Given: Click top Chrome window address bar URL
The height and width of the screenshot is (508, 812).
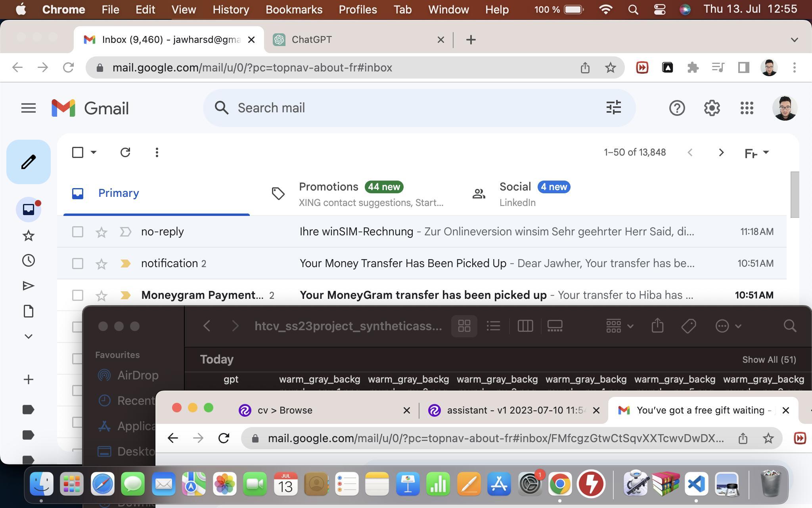Looking at the screenshot, I should tap(252, 67).
